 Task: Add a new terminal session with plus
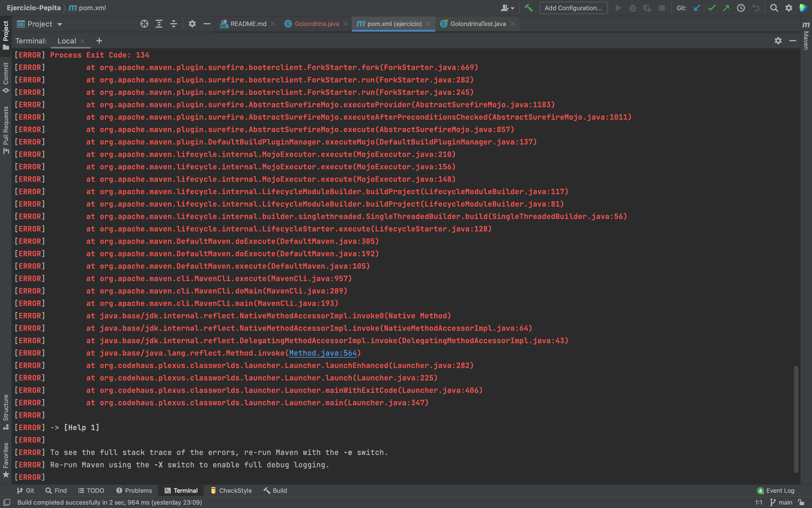coord(99,41)
